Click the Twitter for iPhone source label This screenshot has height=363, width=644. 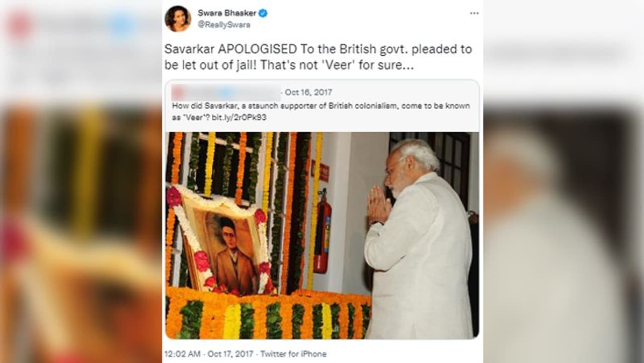tap(293, 354)
